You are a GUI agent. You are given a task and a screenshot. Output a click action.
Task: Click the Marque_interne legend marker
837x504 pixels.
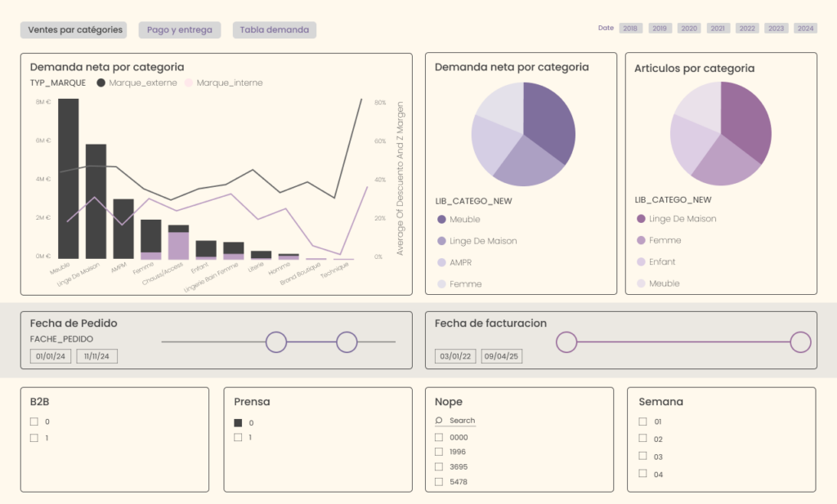(x=189, y=83)
